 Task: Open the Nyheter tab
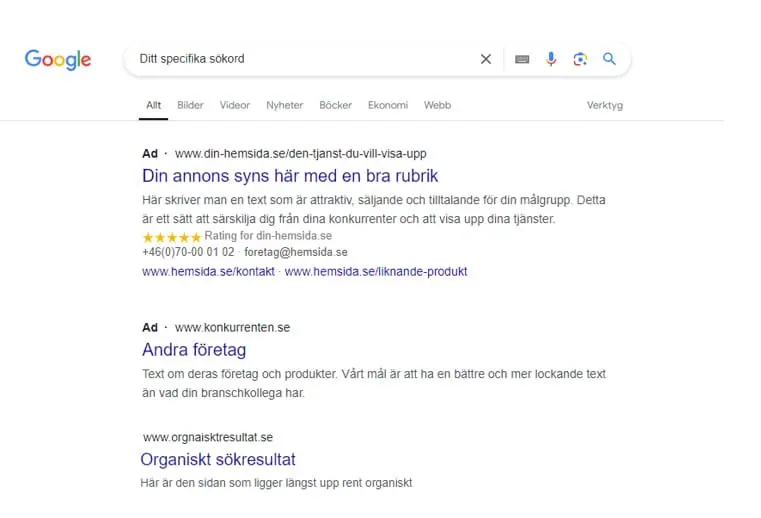pyautogui.click(x=284, y=105)
